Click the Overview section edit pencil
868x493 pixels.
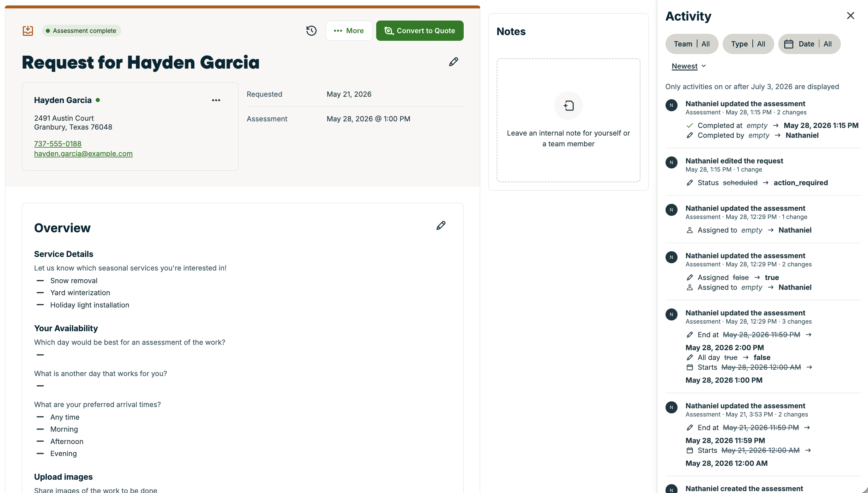[441, 226]
